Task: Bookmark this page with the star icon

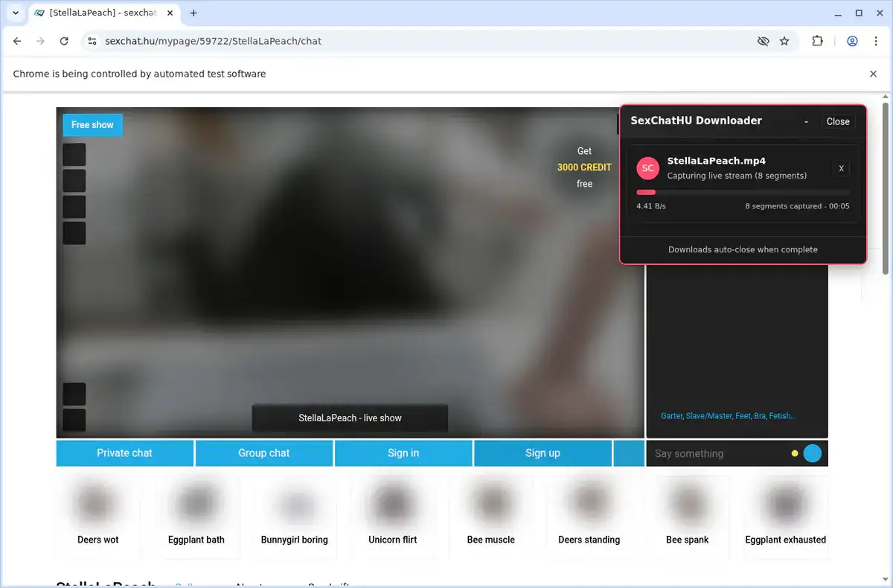Action: [x=784, y=41]
